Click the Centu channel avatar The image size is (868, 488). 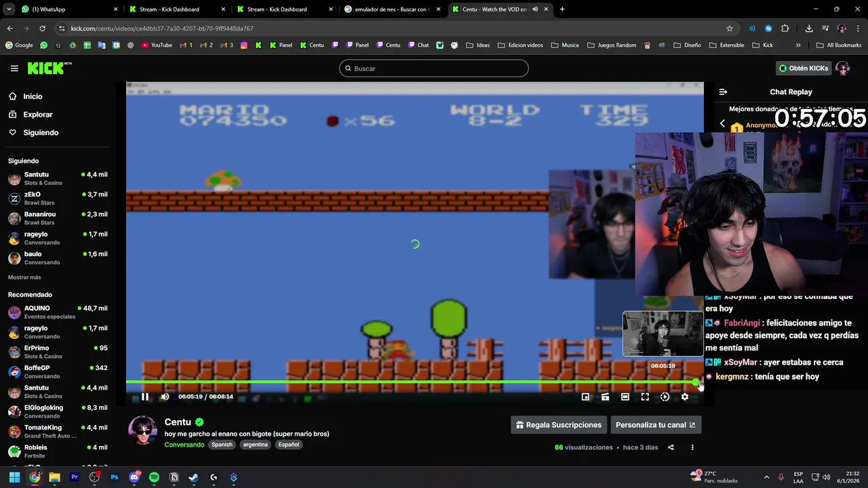143,430
